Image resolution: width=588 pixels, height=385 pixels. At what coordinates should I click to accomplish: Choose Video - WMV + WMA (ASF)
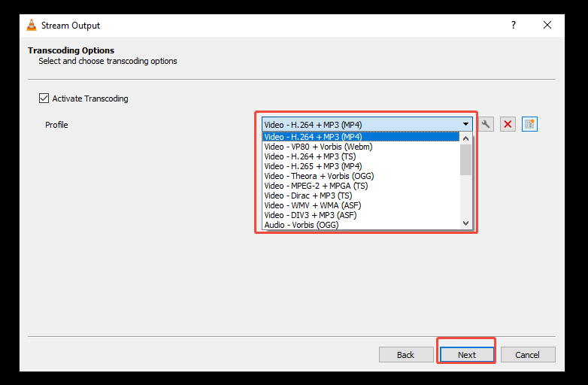point(361,205)
